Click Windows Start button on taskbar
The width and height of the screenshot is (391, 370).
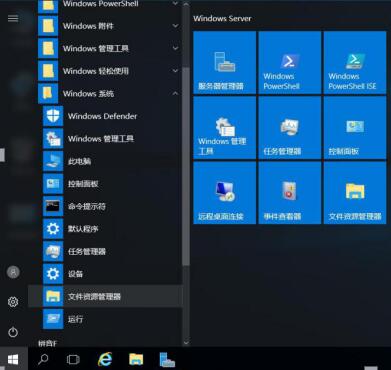click(x=13, y=359)
